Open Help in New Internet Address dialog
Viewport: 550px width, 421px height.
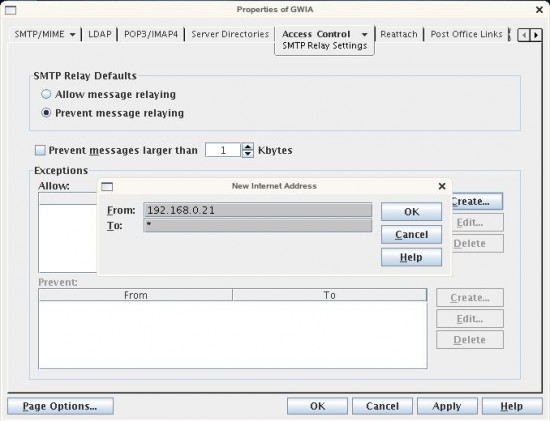[x=411, y=257]
